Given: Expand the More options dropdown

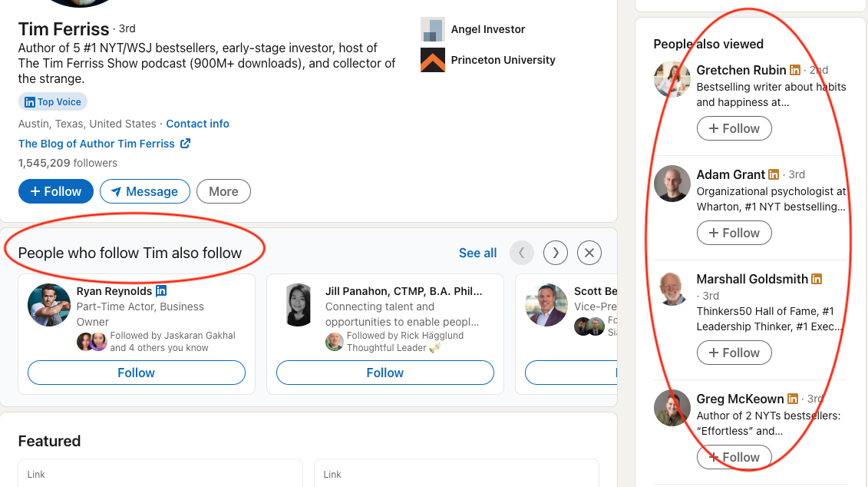Looking at the screenshot, I should click(223, 191).
